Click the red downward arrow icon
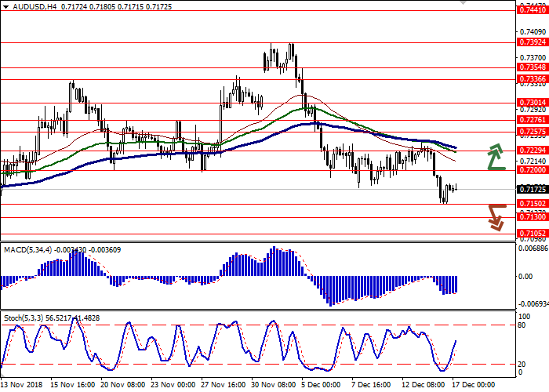The width and height of the screenshot is (549, 392). [x=495, y=217]
